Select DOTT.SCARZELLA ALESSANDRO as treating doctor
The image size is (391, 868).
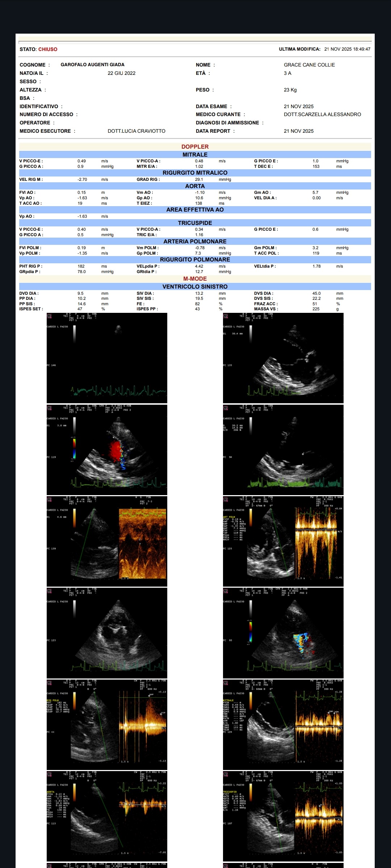coord(322,114)
